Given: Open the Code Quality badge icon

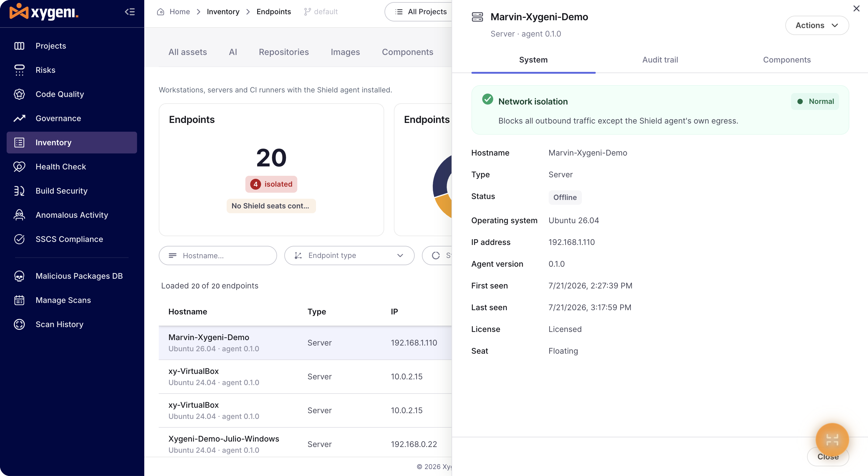Looking at the screenshot, I should pyautogui.click(x=19, y=95).
